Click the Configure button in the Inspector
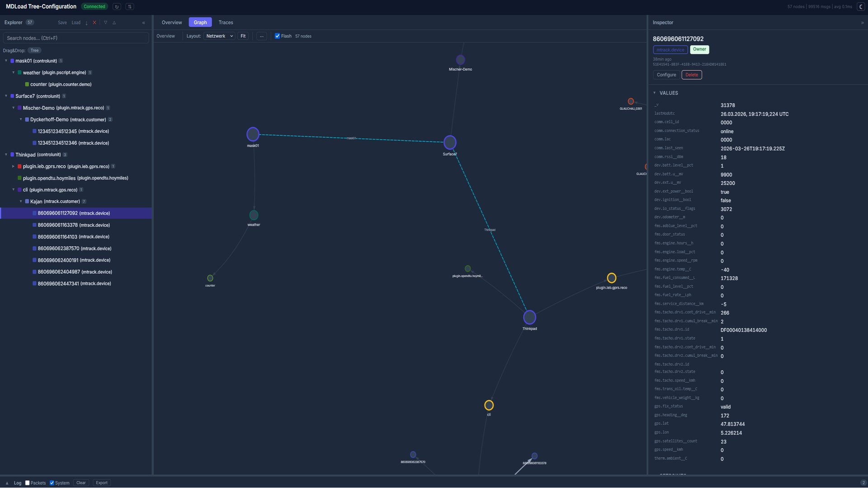 (665, 75)
